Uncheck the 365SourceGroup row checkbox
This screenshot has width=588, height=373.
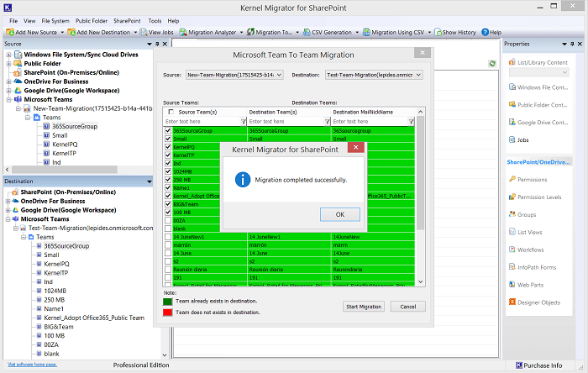[x=169, y=132]
